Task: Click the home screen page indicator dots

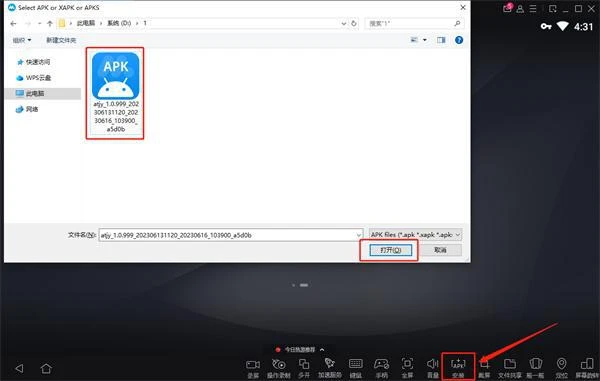Action: 300,285
